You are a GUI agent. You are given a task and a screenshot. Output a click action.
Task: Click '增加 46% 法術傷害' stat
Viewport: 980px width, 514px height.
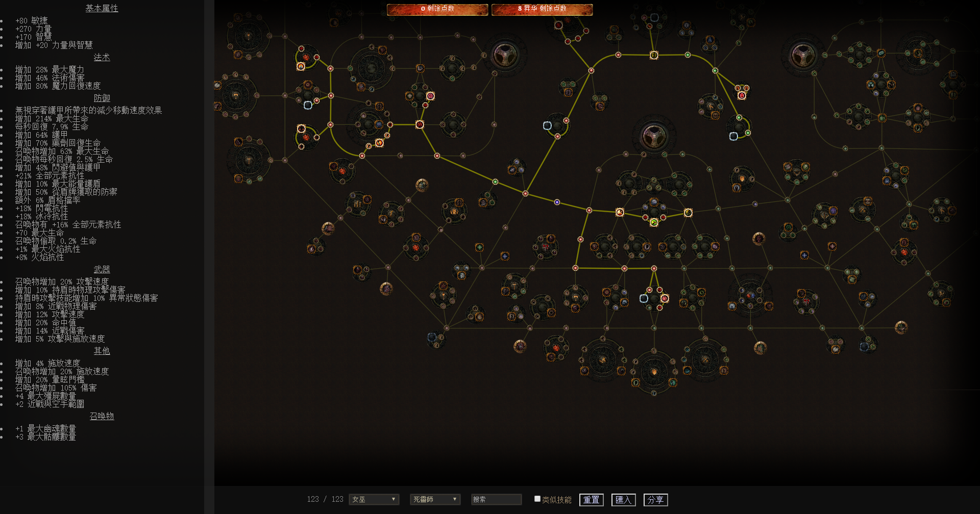coord(50,78)
